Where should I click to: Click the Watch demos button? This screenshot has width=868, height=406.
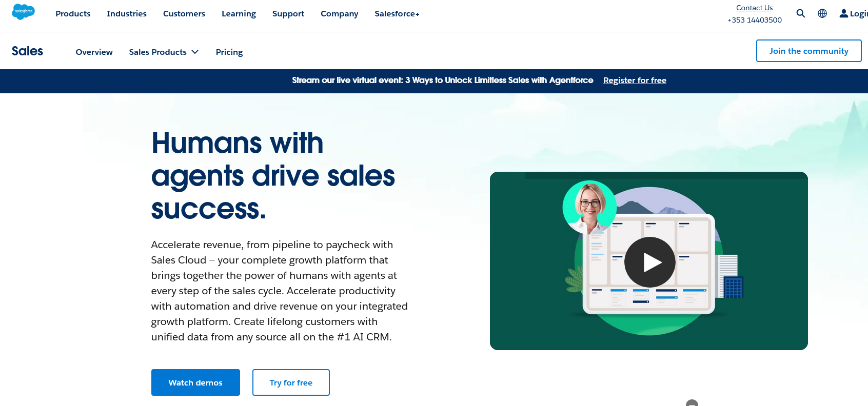(x=195, y=382)
